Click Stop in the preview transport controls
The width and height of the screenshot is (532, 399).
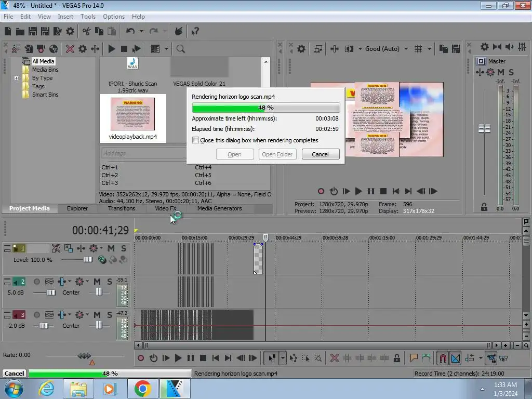point(383,191)
